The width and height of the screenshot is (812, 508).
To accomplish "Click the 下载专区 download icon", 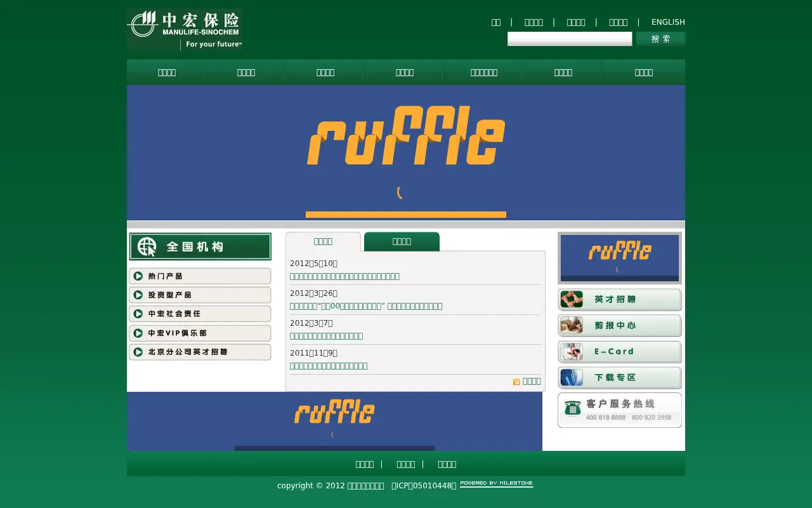I will (572, 377).
